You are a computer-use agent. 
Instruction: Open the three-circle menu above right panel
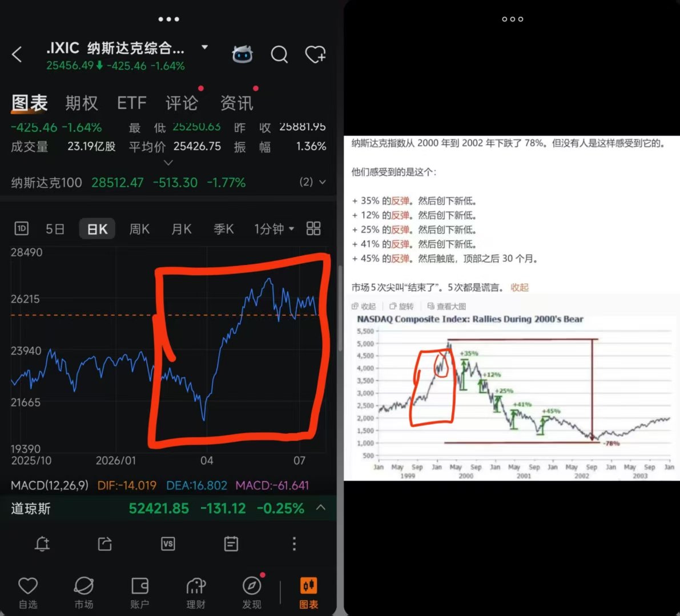coord(513,19)
